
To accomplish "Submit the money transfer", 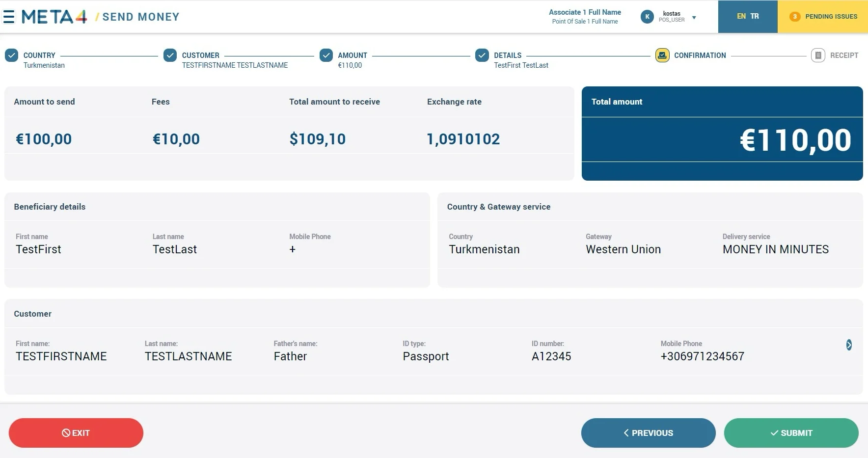I will click(x=791, y=433).
